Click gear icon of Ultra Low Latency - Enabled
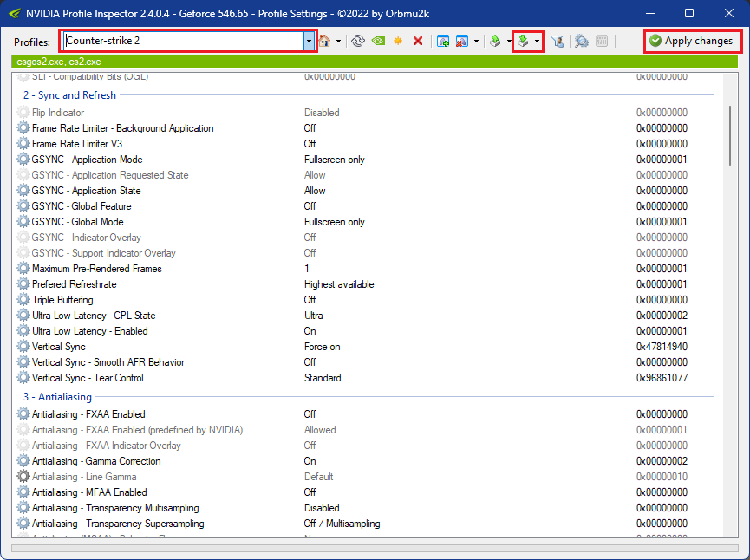Viewport: 750px width, 560px height. [23, 331]
